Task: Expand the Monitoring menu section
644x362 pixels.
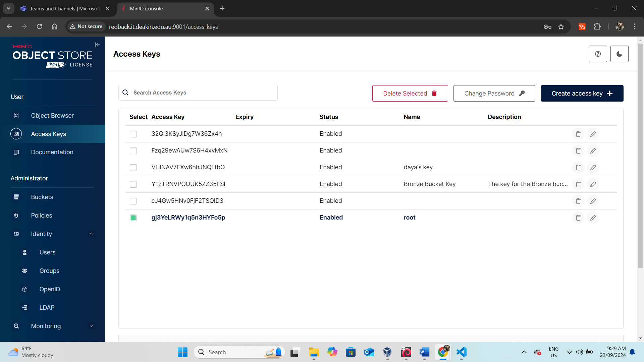Action: point(91,326)
